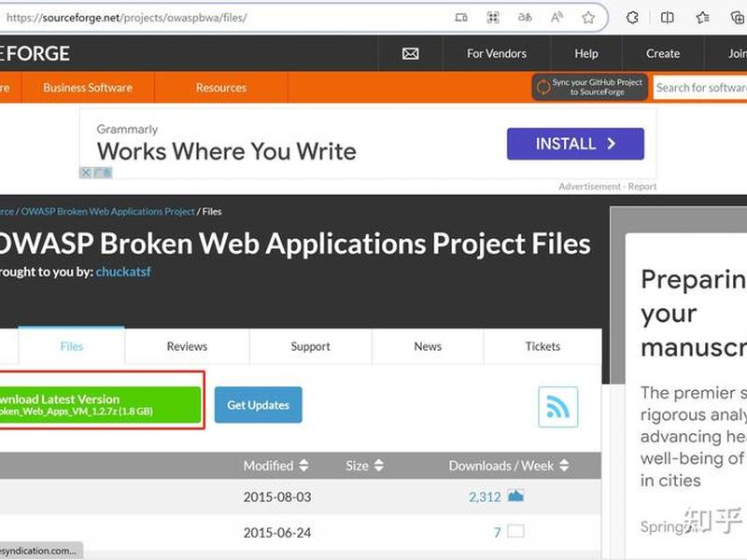747x560 pixels.
Task: Open chuckatsf profile link
Action: point(123,272)
